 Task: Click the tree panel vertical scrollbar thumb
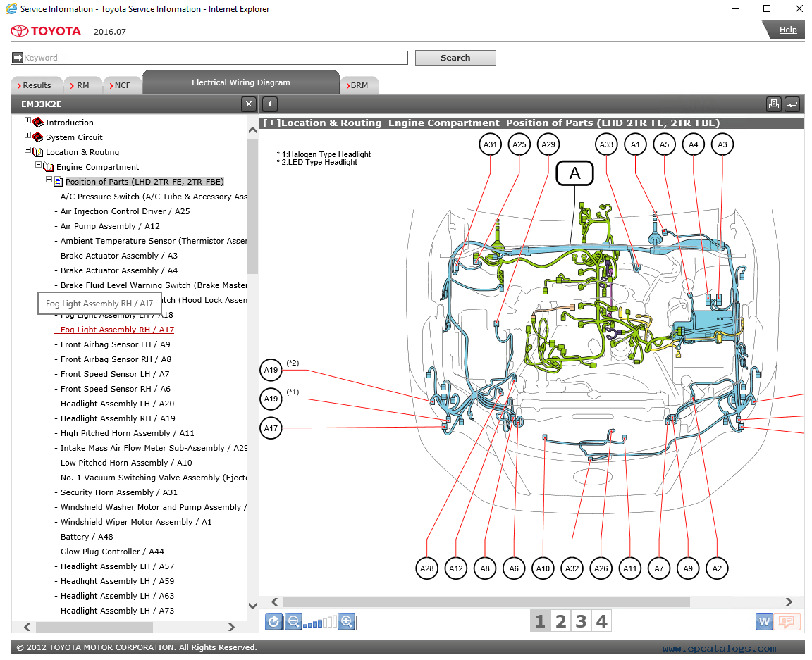[253, 206]
